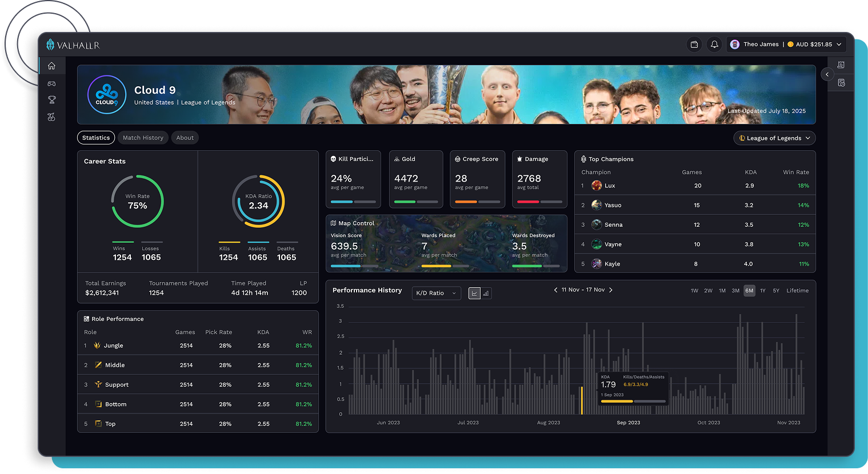Viewport: 868px width, 474px height.
Task: Select the Home icon in the sidebar
Action: coord(51,66)
